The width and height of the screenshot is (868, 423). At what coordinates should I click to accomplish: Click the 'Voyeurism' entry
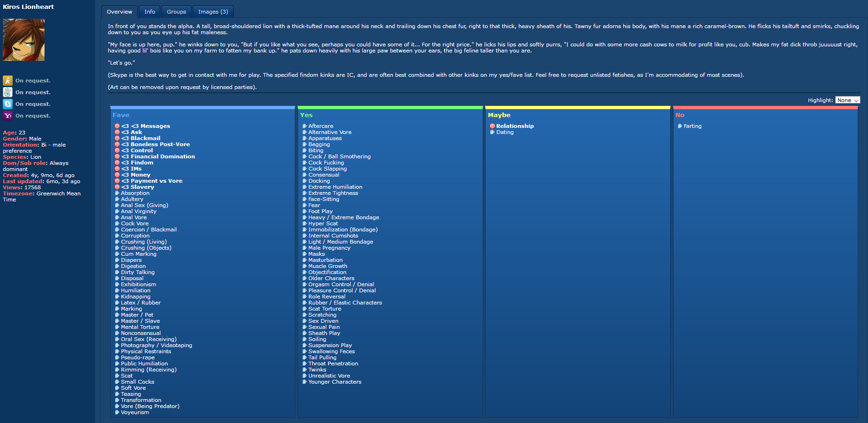(135, 412)
